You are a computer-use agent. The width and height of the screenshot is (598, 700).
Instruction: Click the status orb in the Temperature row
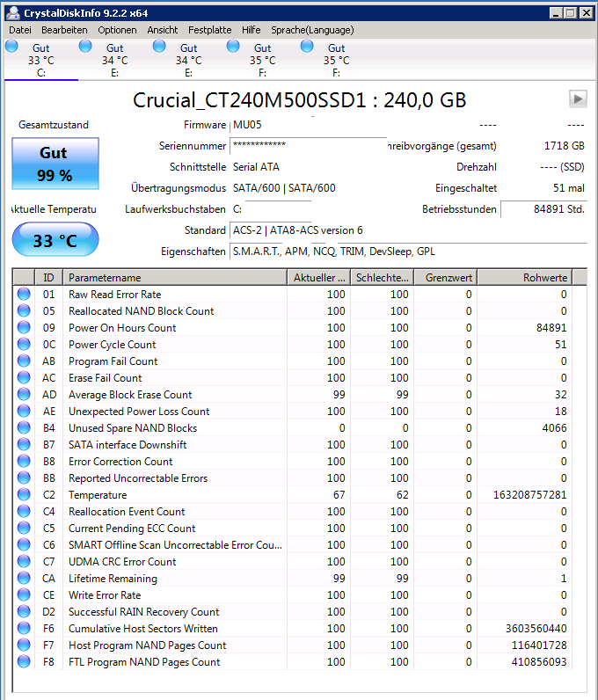coord(24,494)
